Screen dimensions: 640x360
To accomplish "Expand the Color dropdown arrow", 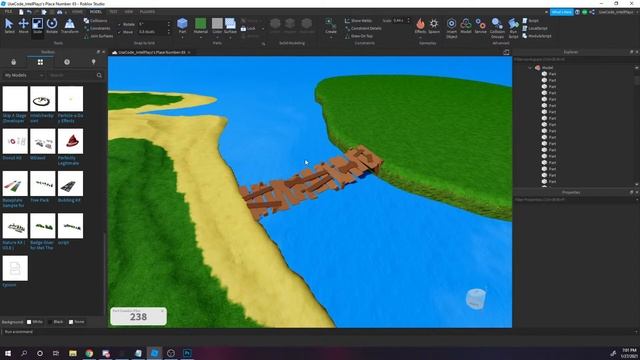I will click(217, 38).
